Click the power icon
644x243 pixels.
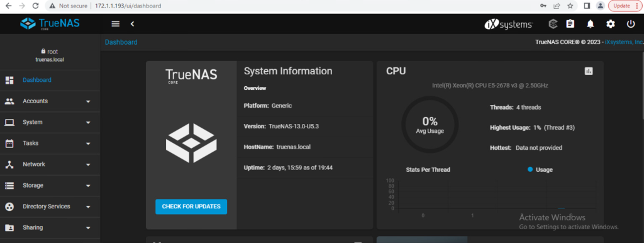point(631,24)
